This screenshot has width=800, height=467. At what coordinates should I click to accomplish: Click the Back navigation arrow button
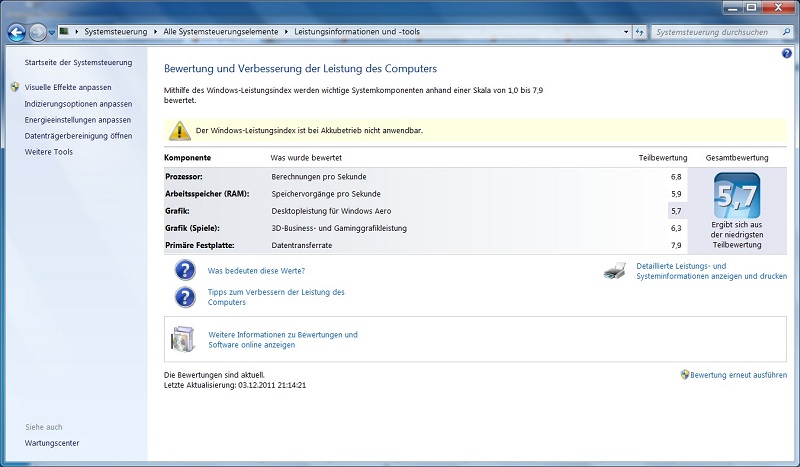(16, 33)
